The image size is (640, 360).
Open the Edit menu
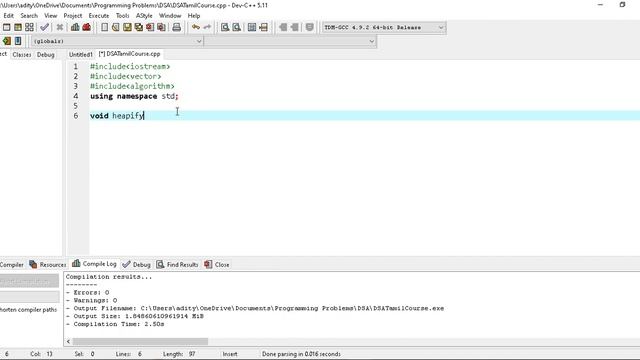[x=9, y=16]
